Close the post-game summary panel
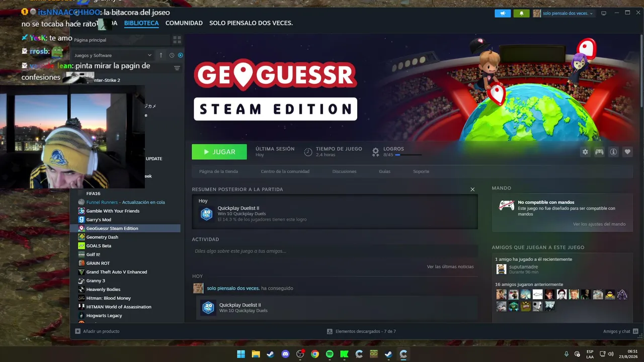Screen dimensions: 644x362 coord(472,189)
